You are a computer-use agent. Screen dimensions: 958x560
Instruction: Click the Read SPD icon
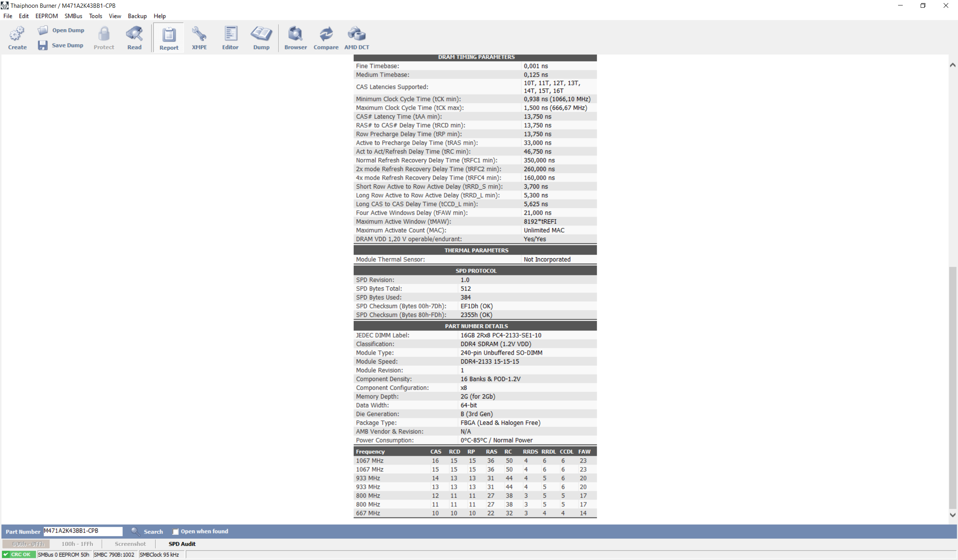point(134,34)
